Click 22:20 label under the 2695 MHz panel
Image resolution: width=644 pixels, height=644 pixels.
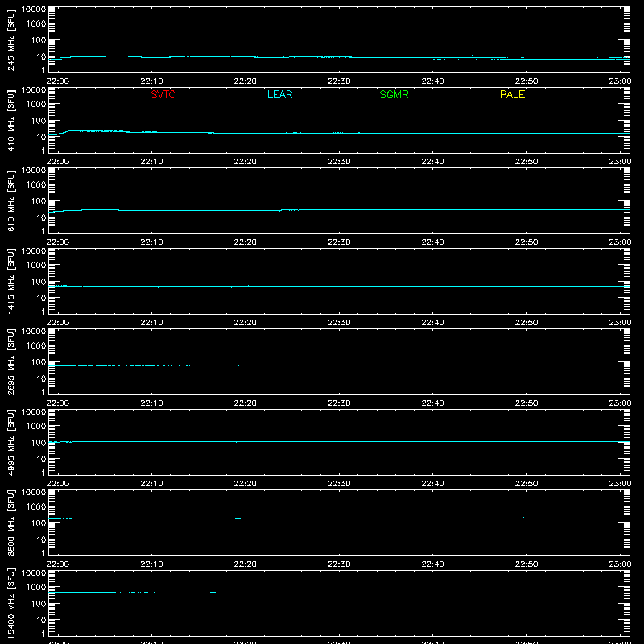pos(246,403)
